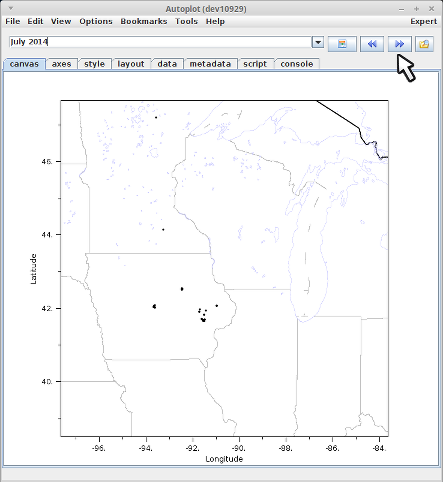The image size is (443, 482).
Task: Minimize the Autoplot window
Action: click(x=402, y=9)
